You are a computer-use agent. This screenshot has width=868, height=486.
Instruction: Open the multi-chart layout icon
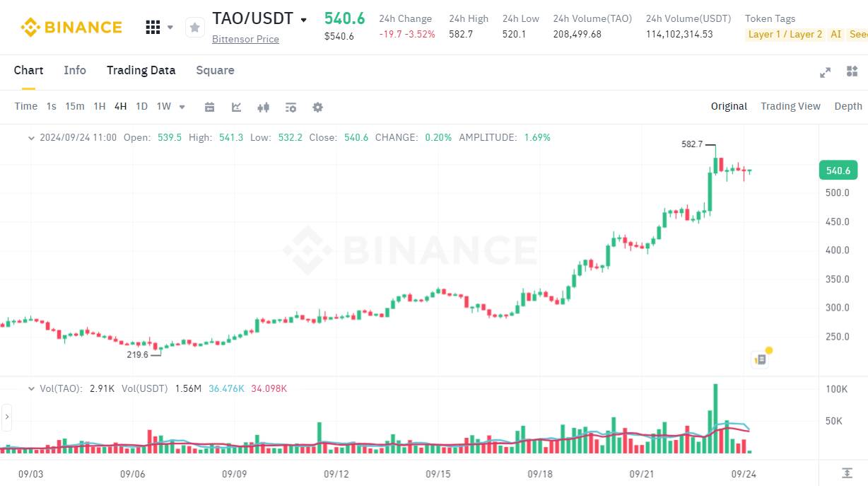point(851,71)
